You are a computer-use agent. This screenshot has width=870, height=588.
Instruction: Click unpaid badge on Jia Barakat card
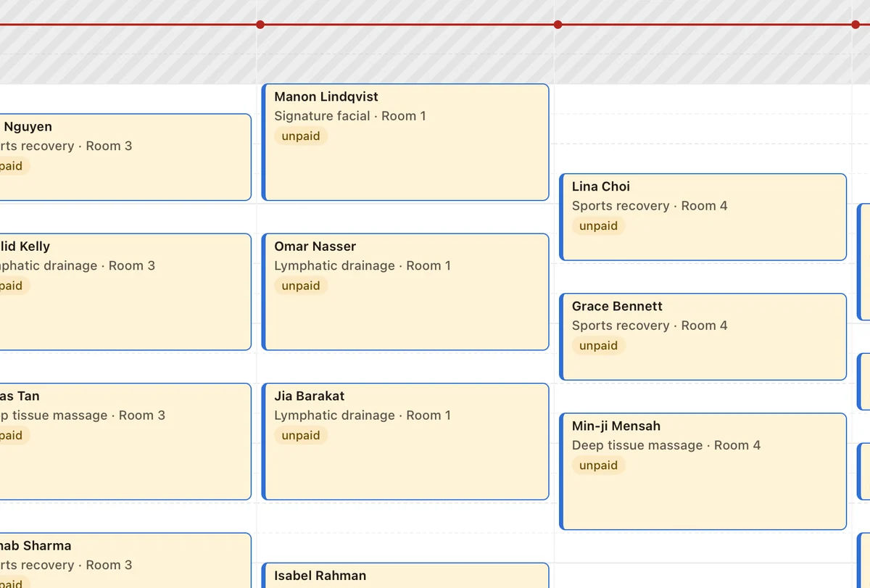[301, 436]
